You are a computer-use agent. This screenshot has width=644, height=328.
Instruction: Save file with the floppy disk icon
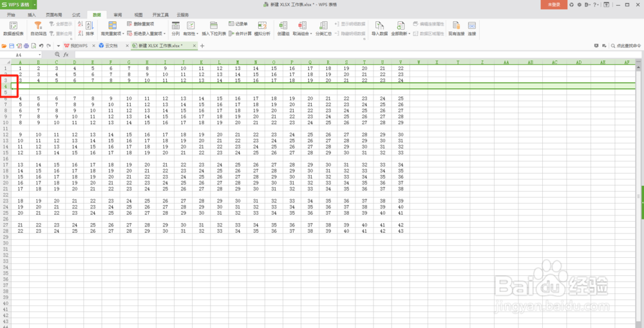point(12,46)
